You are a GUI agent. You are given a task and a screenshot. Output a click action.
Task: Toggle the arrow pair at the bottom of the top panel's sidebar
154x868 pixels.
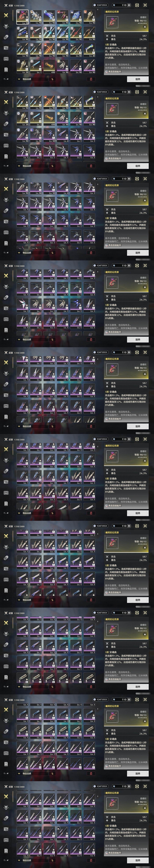pyautogui.click(x=6, y=79)
